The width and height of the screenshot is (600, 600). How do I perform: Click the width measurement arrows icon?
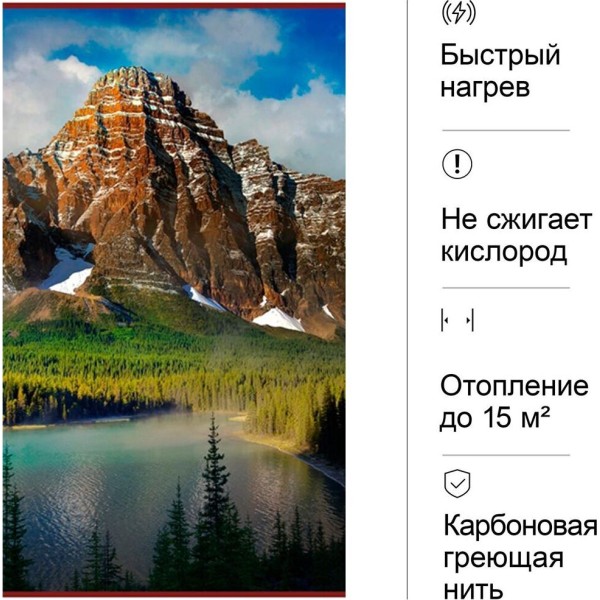457,320
